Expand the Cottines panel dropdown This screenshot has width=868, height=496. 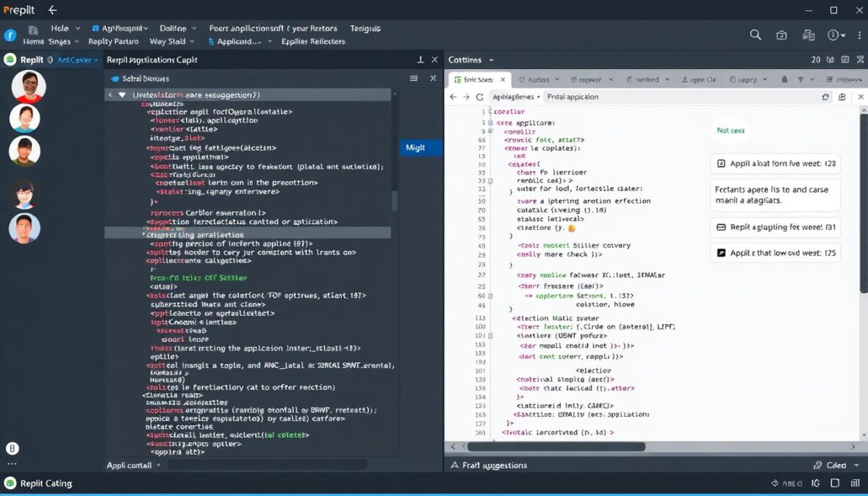tap(491, 60)
